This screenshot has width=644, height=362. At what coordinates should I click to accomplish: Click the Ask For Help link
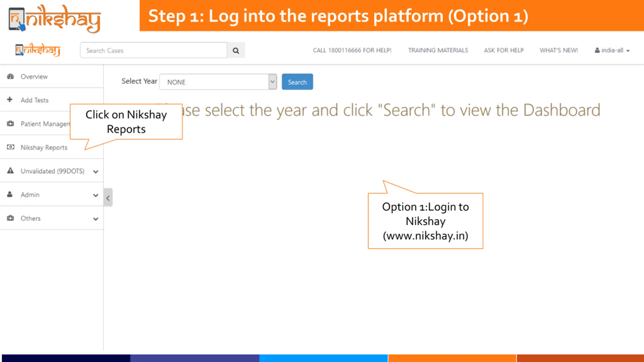[x=504, y=50]
